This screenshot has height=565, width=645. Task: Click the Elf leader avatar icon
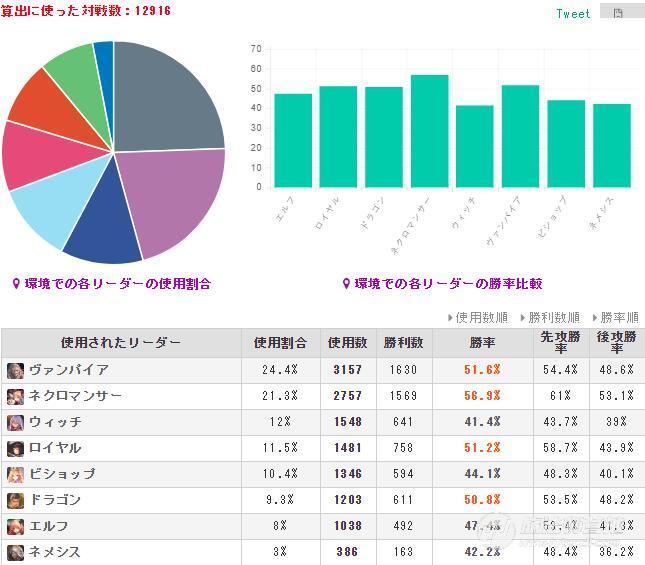[15, 526]
